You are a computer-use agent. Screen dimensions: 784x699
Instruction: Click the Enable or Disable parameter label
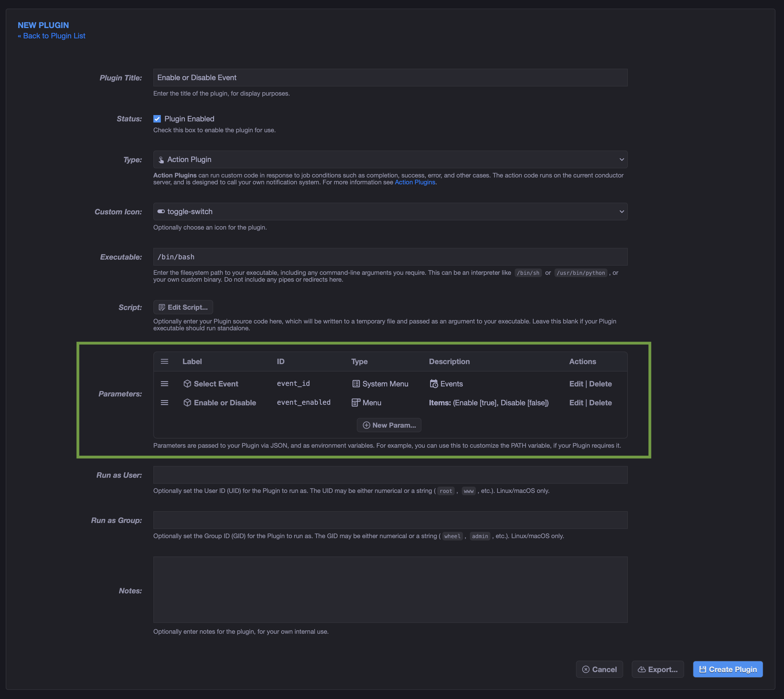(225, 402)
